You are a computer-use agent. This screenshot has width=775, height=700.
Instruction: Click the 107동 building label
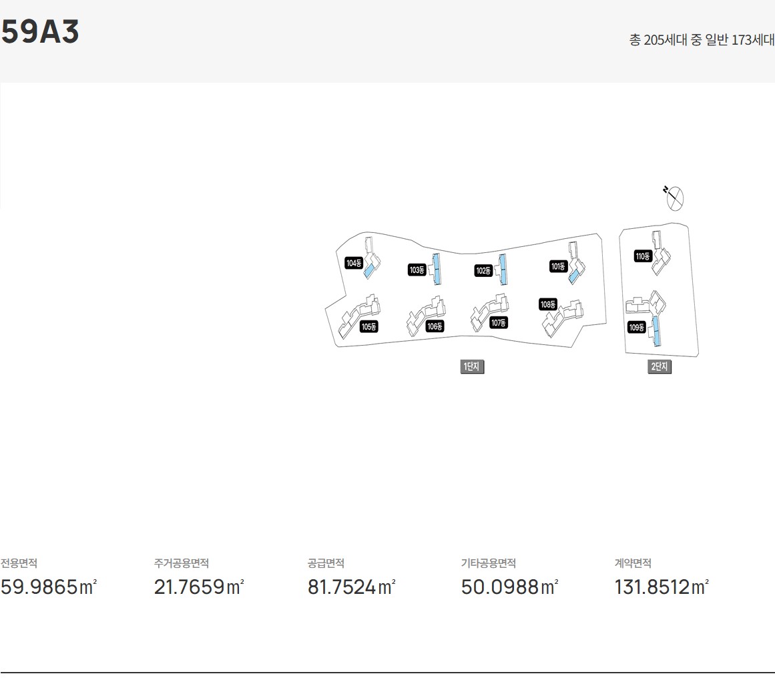(x=498, y=323)
